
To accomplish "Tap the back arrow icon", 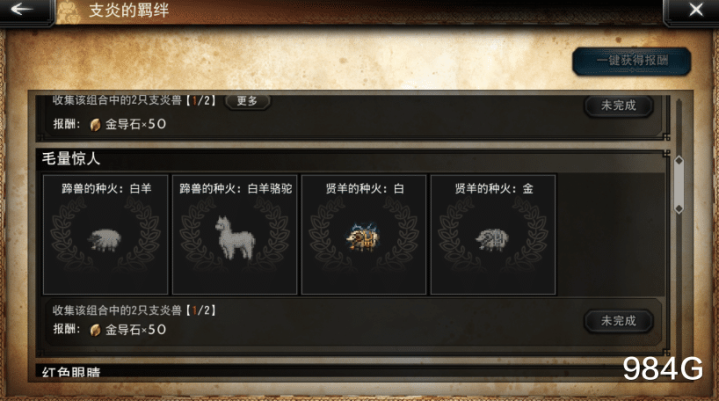I will pyautogui.click(x=22, y=9).
